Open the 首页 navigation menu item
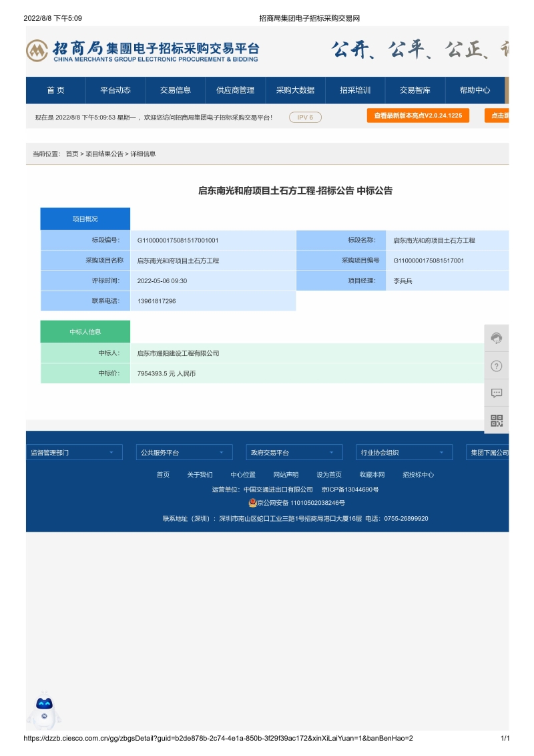 pyautogui.click(x=55, y=90)
